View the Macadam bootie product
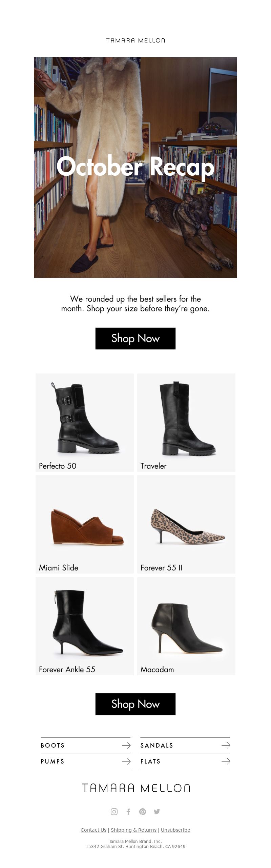This screenshot has height=868, width=271. pyautogui.click(x=186, y=626)
